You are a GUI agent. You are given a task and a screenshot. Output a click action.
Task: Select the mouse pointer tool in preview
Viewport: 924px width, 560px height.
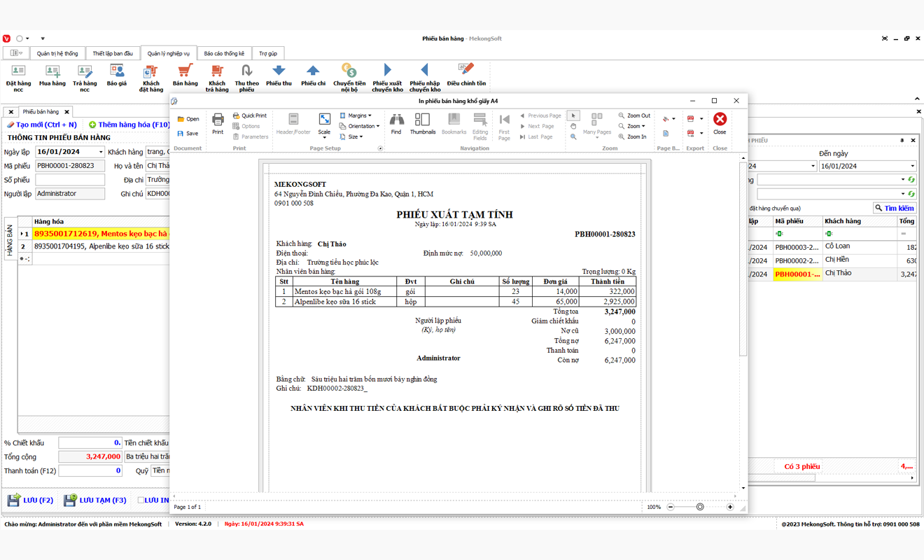pos(573,115)
